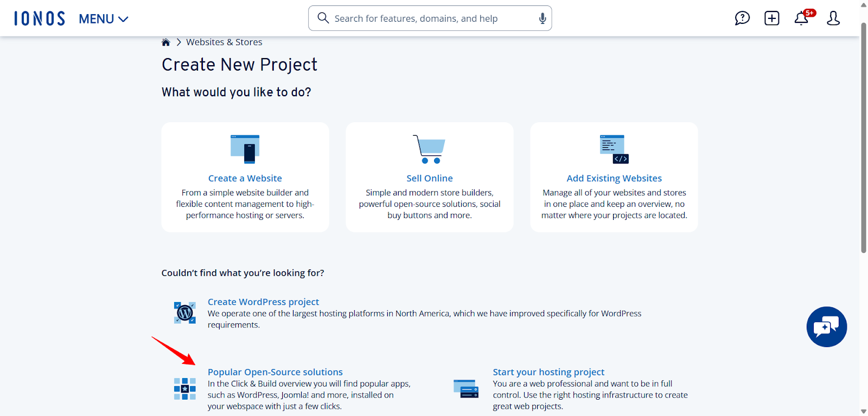Open the Create a Website link
The width and height of the screenshot is (868, 416).
(x=245, y=178)
